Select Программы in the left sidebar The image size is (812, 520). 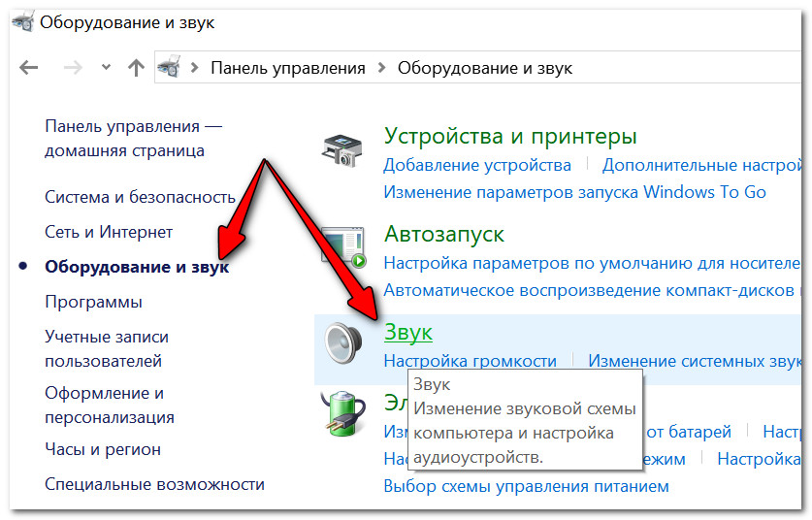(93, 302)
